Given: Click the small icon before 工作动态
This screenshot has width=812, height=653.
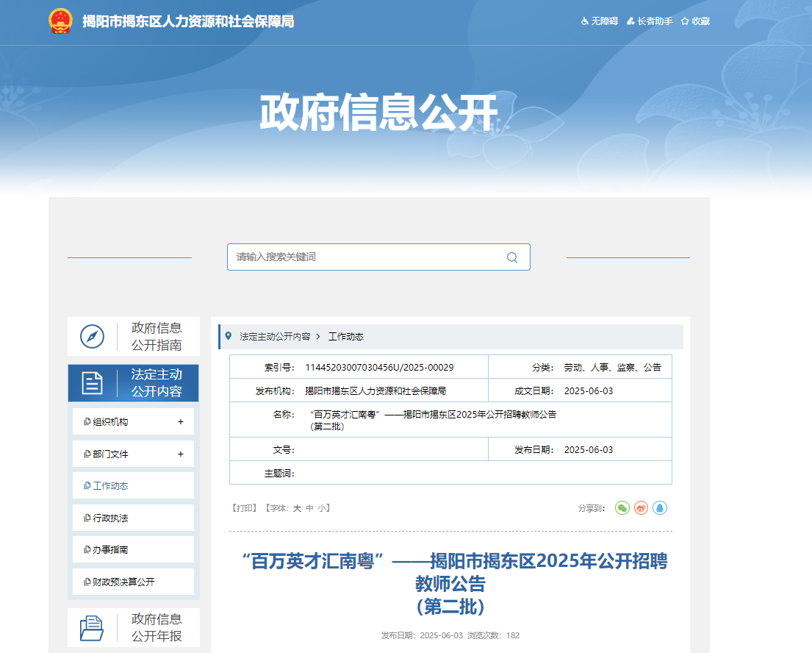Looking at the screenshot, I should click(87, 485).
